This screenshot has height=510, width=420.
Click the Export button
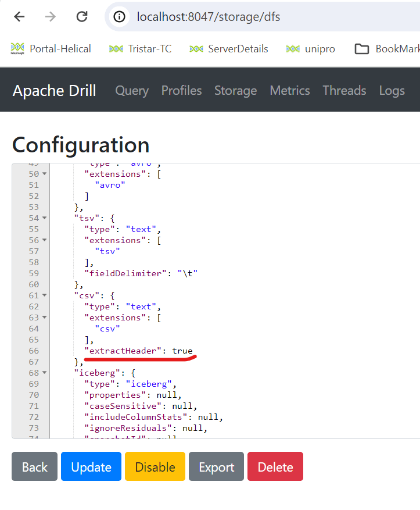216,466
